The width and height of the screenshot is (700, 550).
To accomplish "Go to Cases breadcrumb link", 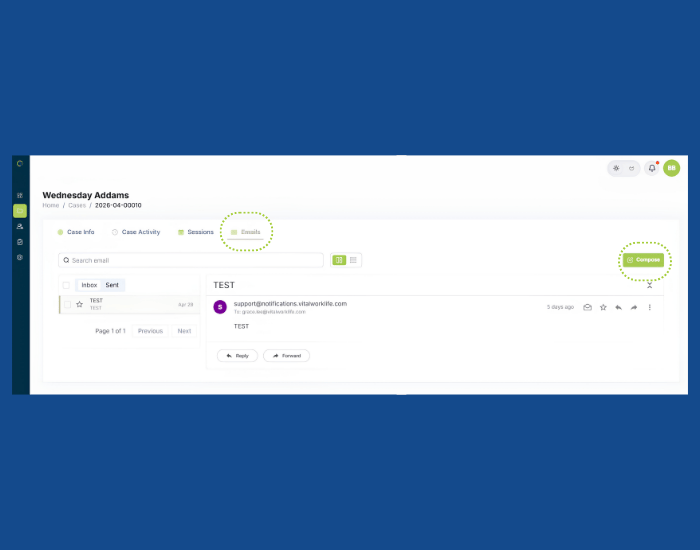I will pyautogui.click(x=77, y=205).
